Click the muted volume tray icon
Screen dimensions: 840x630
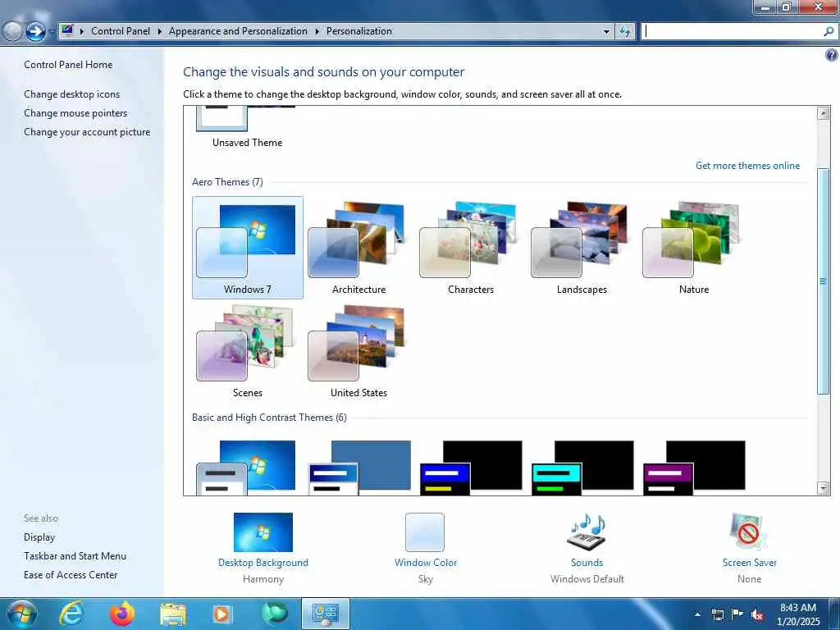click(757, 614)
